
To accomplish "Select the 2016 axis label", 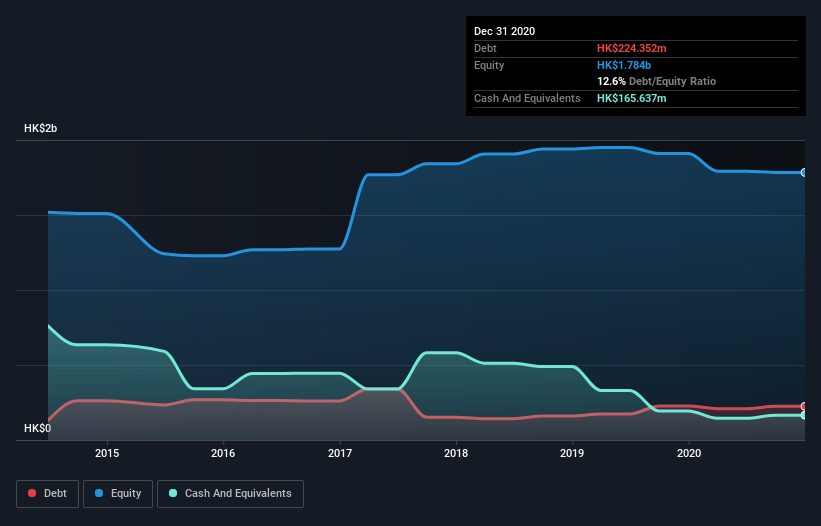I will [x=223, y=453].
